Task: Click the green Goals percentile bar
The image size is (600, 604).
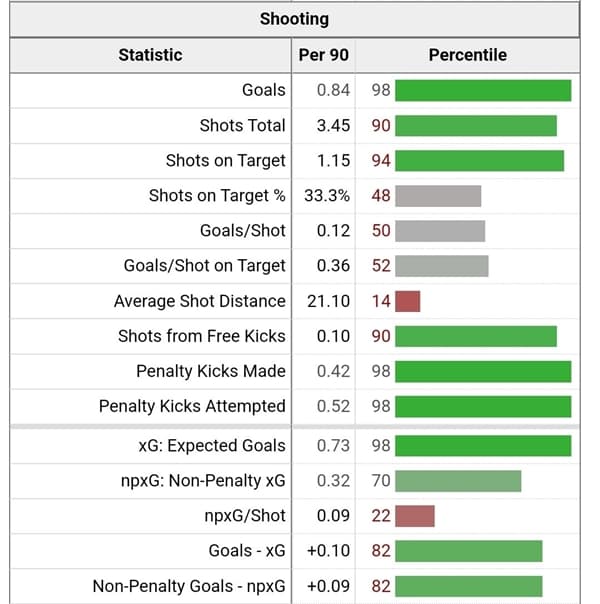Action: pos(483,90)
